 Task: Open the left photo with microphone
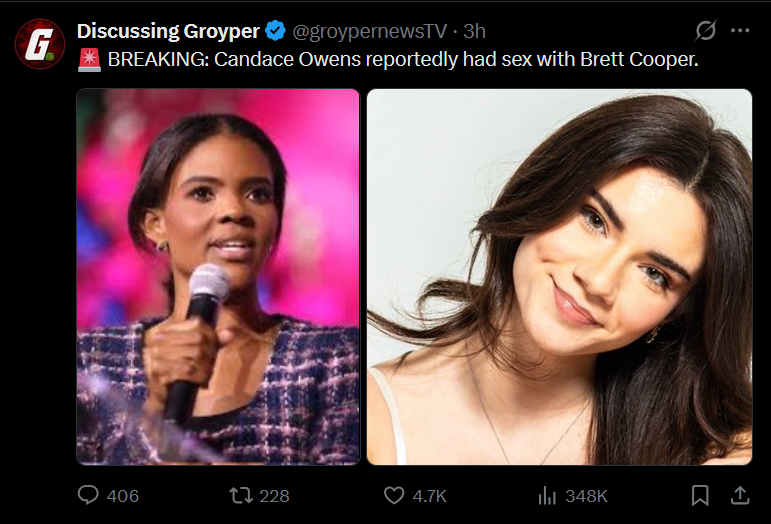pos(218,277)
